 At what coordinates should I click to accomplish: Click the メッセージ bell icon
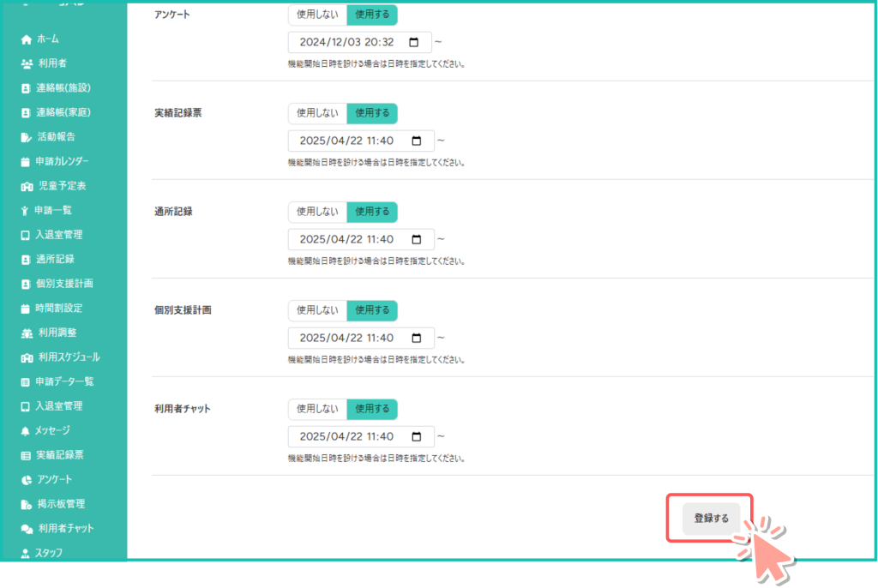pos(26,430)
